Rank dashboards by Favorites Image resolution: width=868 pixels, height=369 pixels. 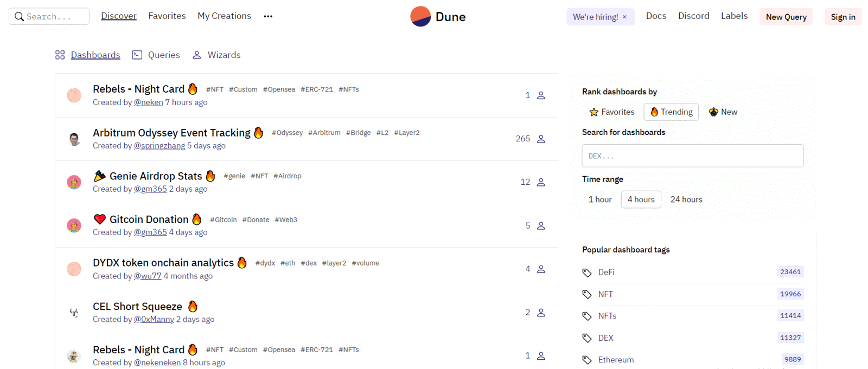coord(611,112)
